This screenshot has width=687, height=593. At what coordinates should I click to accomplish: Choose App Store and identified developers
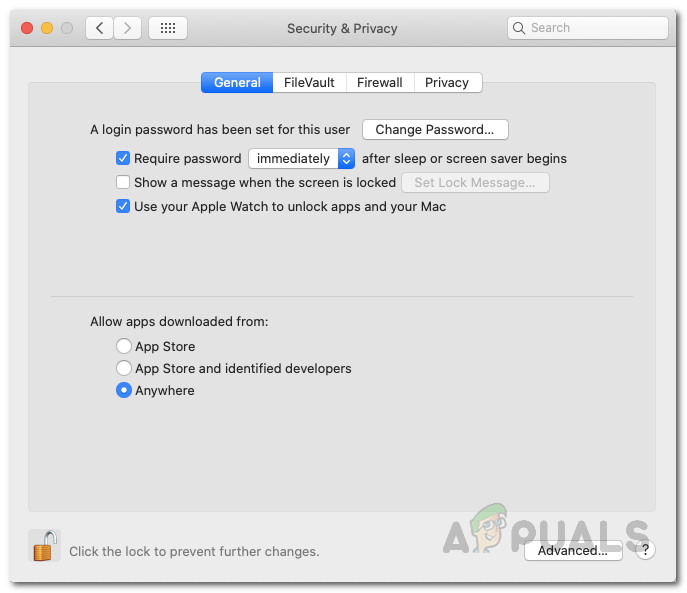124,368
